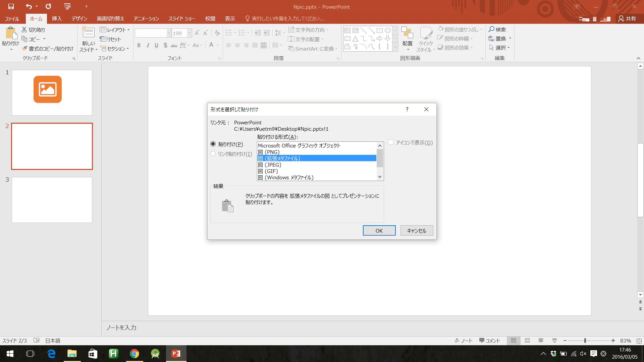644x362 pixels.
Task: Switch to the アニメーション tab
Action: click(x=146, y=18)
